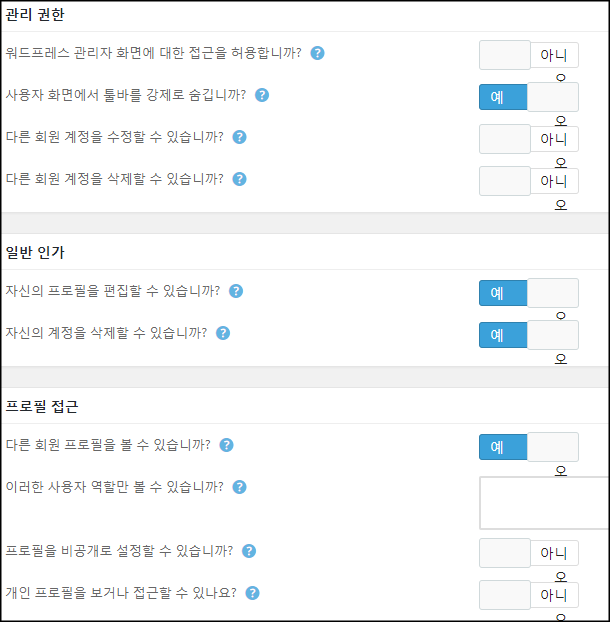Open help tooltip for 다른 회원 계정을 수정
Viewport: 610px width, 622px height.
pos(239,137)
